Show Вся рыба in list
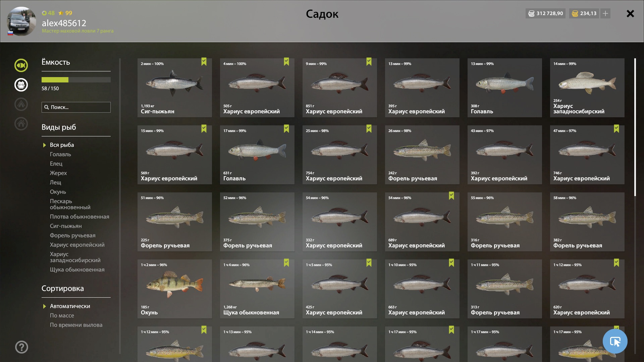Image resolution: width=644 pixels, height=362 pixels. tap(62, 145)
